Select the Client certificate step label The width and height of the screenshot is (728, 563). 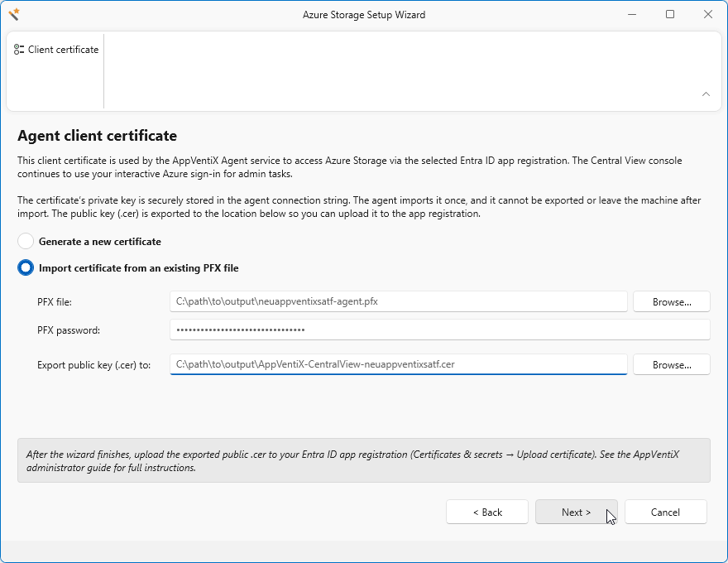coord(63,50)
